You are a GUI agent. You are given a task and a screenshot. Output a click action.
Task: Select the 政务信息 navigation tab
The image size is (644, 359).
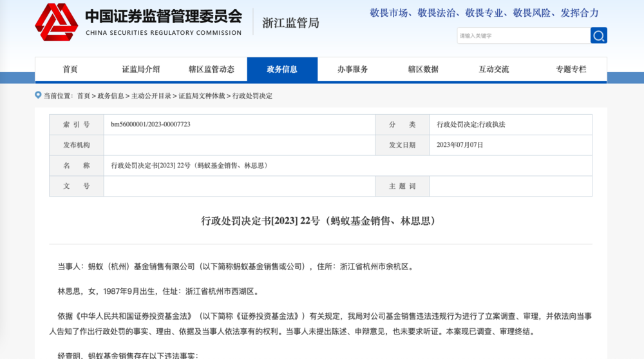[282, 70]
